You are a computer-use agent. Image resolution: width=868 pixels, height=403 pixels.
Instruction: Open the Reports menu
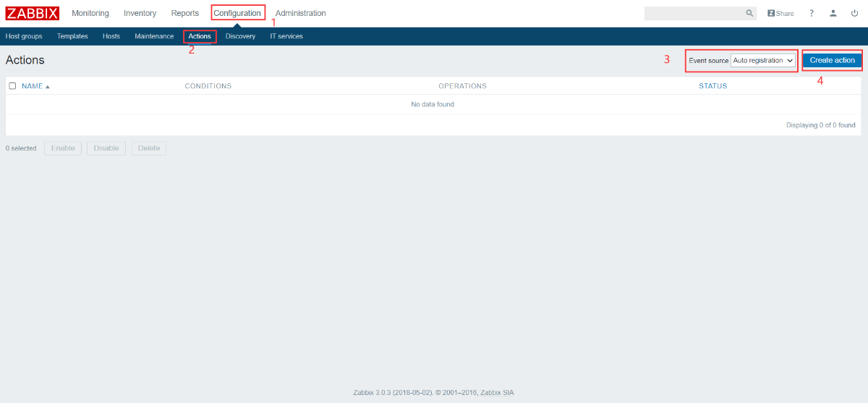point(185,13)
